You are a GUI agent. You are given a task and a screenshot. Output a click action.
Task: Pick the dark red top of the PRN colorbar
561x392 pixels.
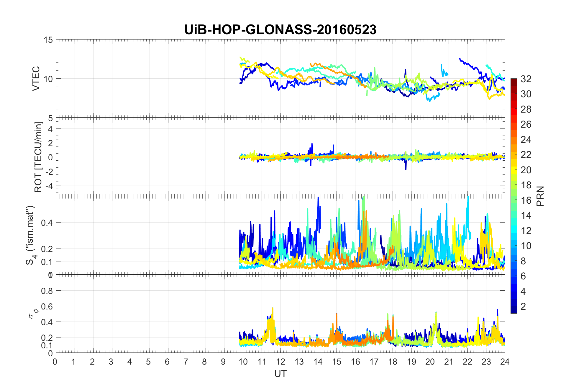514,82
